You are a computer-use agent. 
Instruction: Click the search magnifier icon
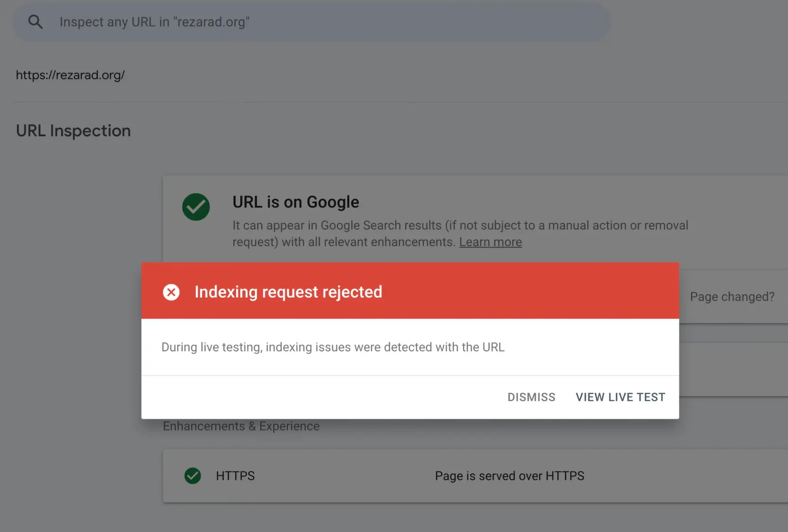(x=35, y=22)
